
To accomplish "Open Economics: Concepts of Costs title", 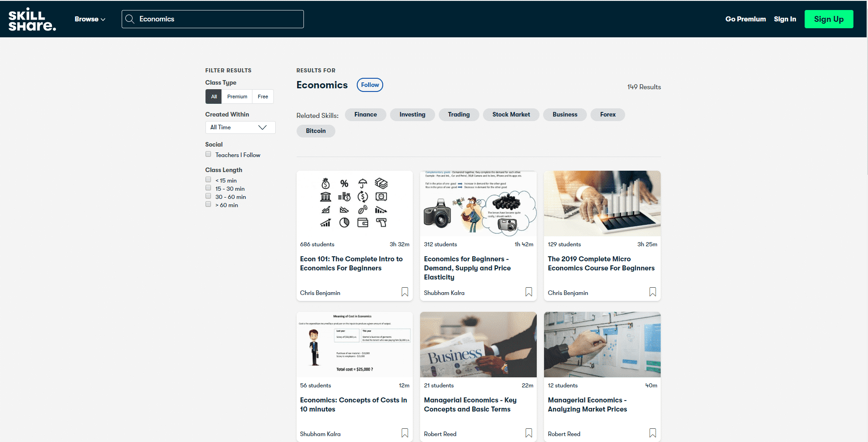I will coord(353,405).
